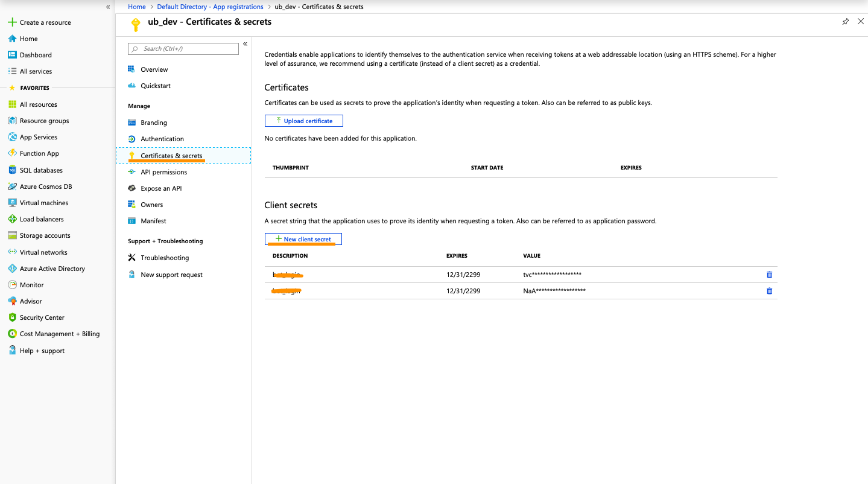This screenshot has height=484, width=868.
Task: Open the API permissions menu item
Action: coord(163,172)
